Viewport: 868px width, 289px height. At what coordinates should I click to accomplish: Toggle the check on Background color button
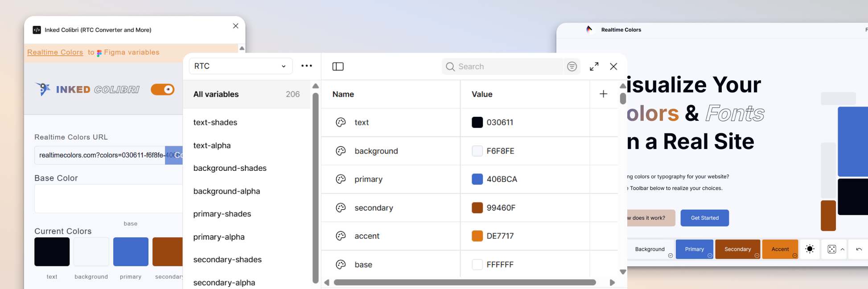[x=670, y=256]
